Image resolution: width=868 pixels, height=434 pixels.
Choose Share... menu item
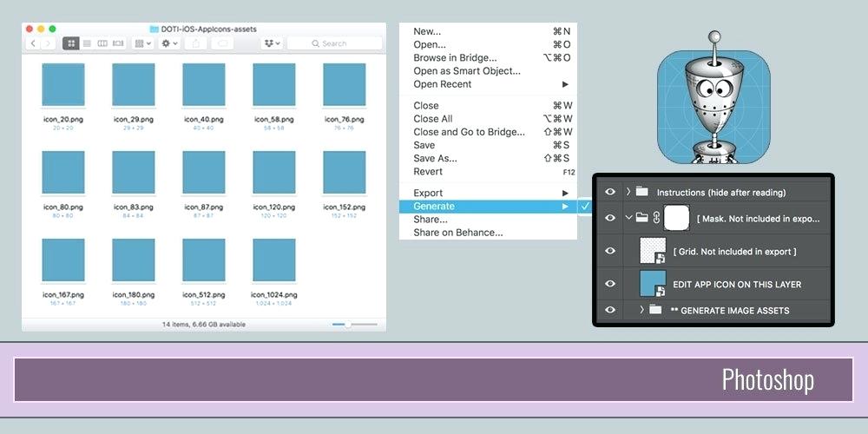pyautogui.click(x=488, y=220)
